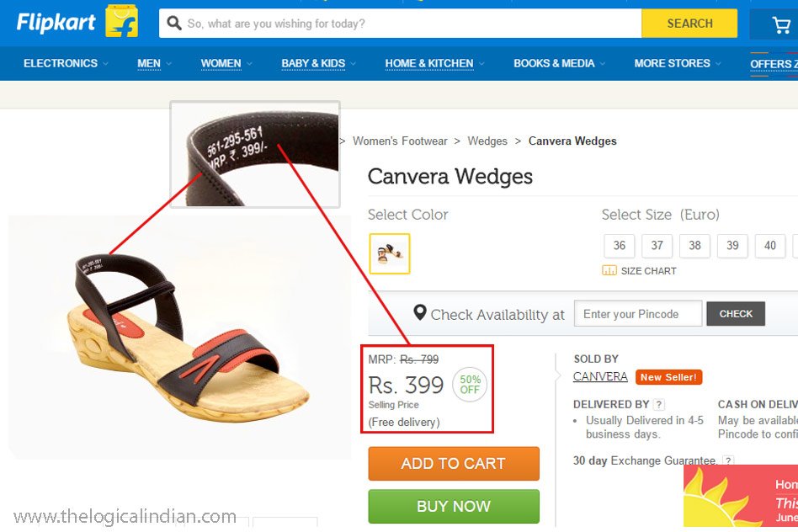The image size is (798, 532).
Task: Select the sandal color swatch thumbnail
Action: point(390,253)
